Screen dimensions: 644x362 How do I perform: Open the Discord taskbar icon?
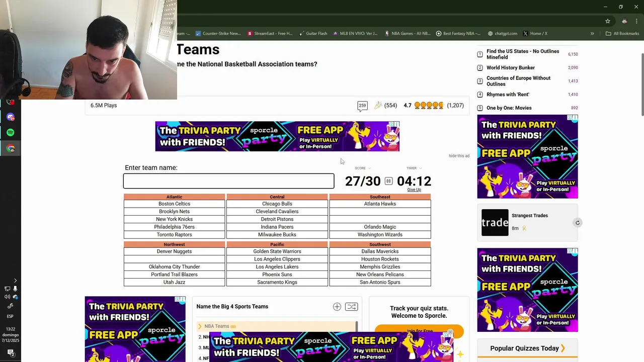pyautogui.click(x=11, y=117)
